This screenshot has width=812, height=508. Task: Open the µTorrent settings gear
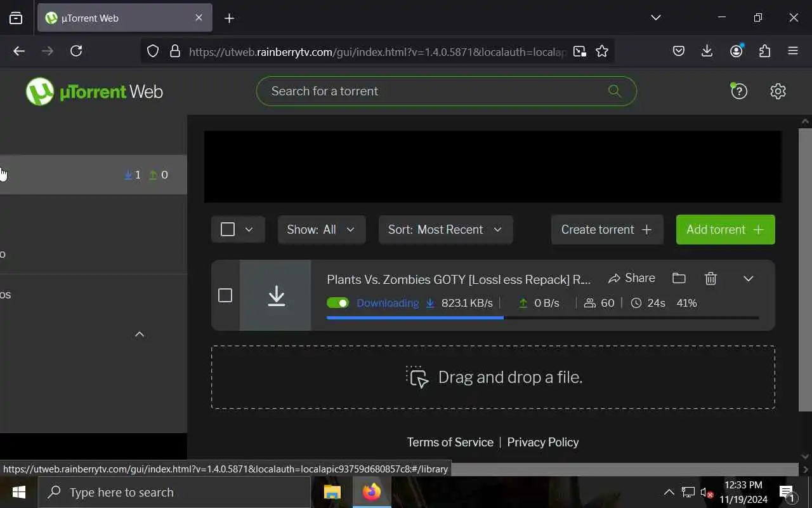778,91
